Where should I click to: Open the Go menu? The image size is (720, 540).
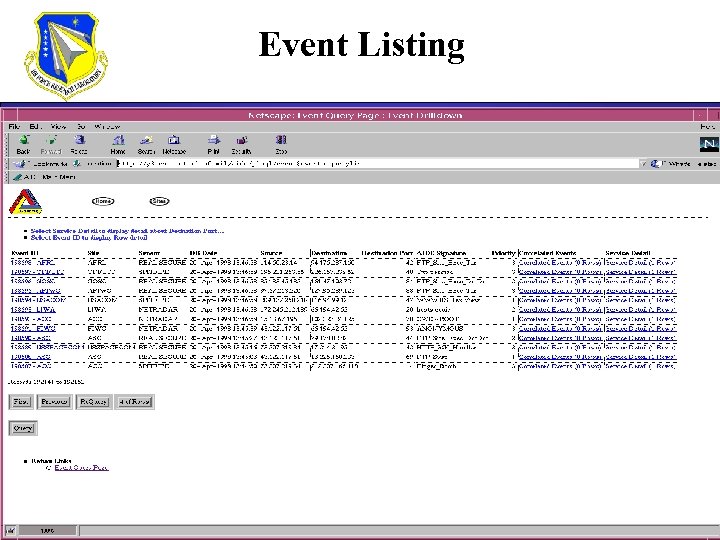pyautogui.click(x=81, y=126)
